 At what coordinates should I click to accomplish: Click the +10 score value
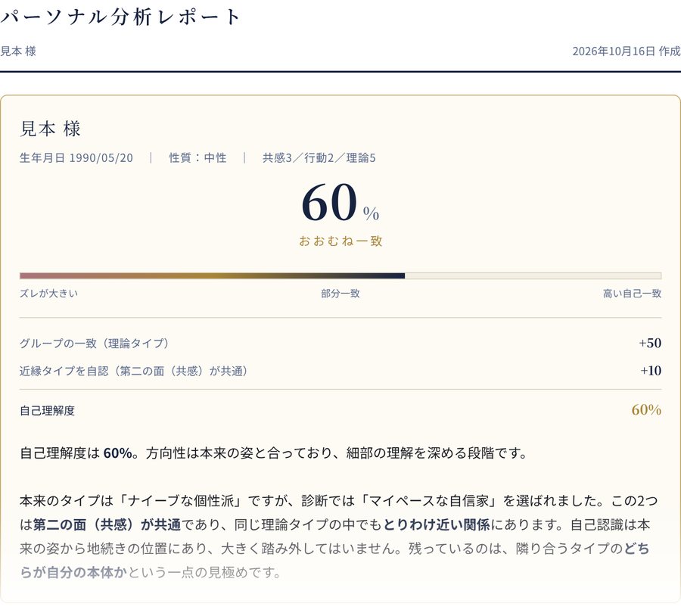coord(651,371)
